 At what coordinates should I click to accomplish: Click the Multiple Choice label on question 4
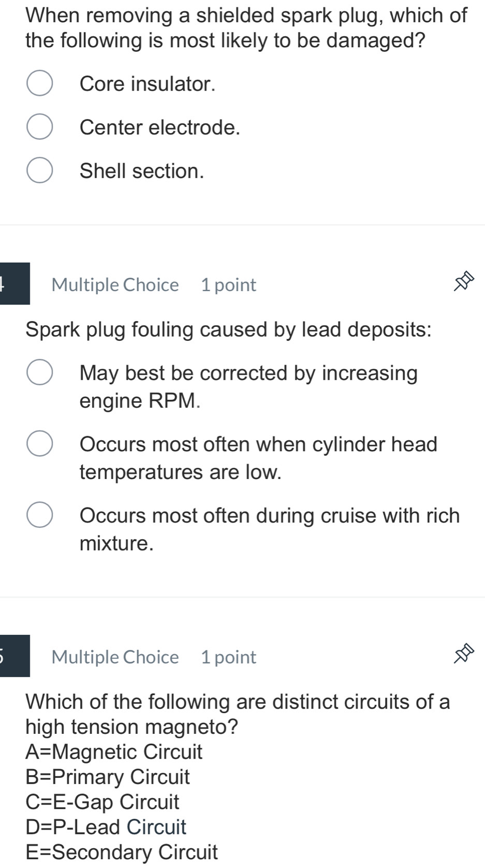pyautogui.click(x=115, y=284)
